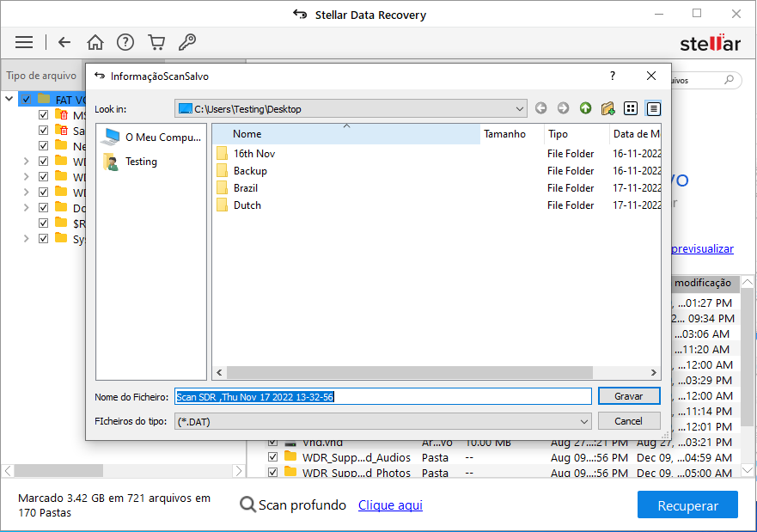The height and width of the screenshot is (532, 757).
Task: Go to parent directory green arrow
Action: point(586,108)
